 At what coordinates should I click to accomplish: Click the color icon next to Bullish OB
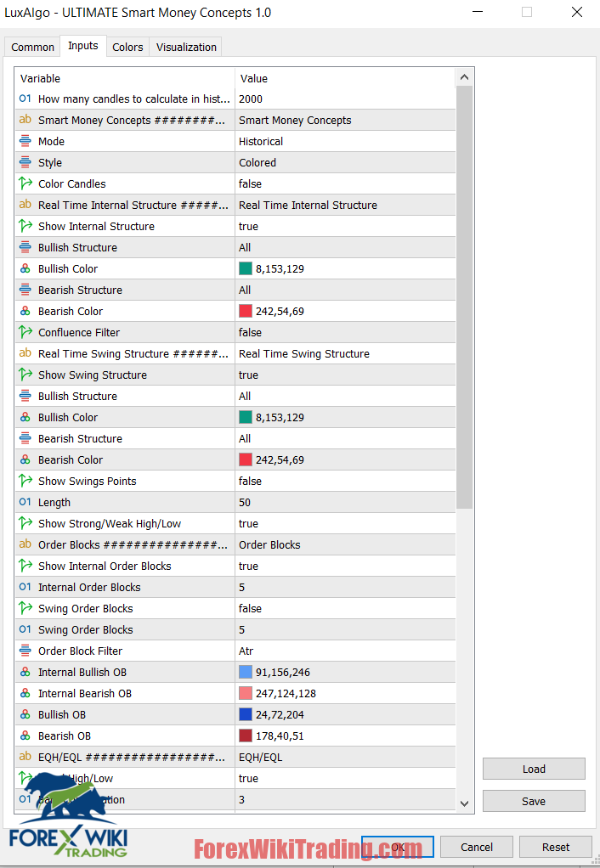(25, 714)
